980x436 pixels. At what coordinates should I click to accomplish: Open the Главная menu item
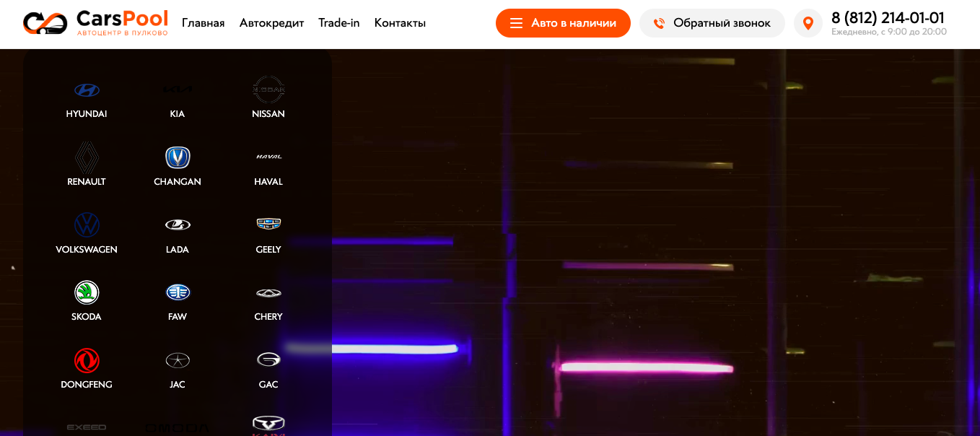(203, 23)
